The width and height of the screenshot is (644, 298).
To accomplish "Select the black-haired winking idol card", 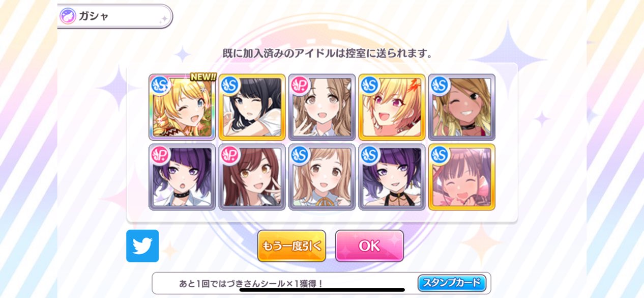I will coord(252,107).
